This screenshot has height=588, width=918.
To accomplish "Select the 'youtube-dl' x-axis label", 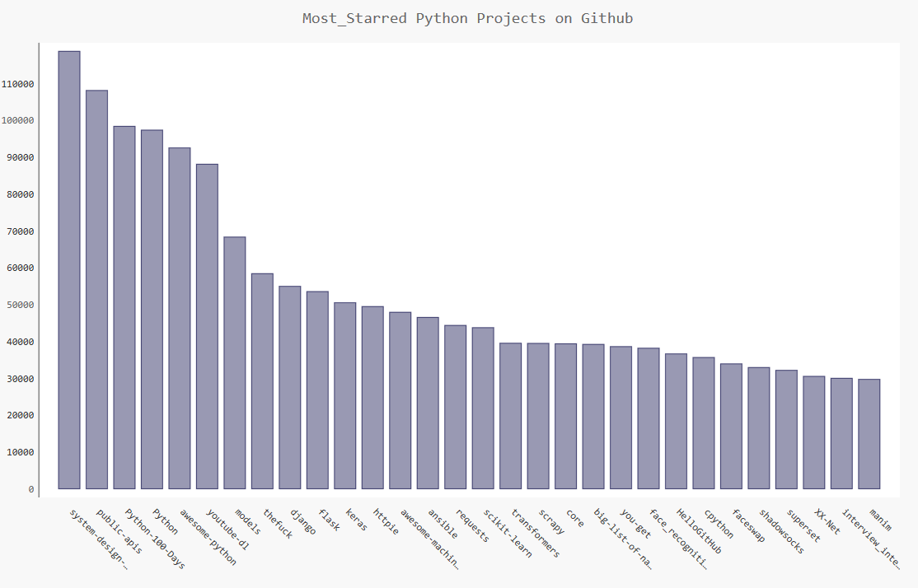I will (x=228, y=530).
